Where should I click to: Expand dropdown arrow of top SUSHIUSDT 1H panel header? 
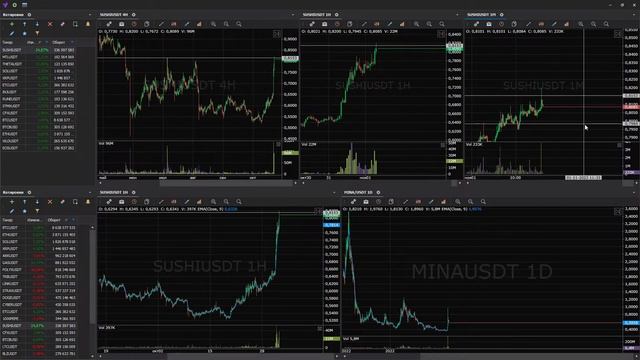pyautogui.click(x=457, y=15)
